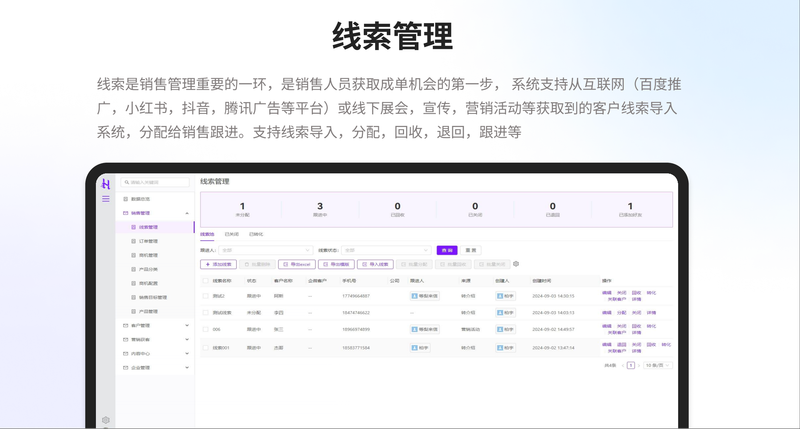Open 产品分类 in the sidebar
This screenshot has width=800, height=429.
coord(147,269)
